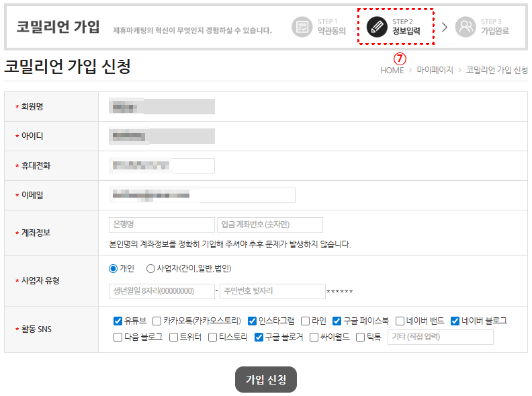
Task: Go to HOME breadcrumb link
Action: click(x=392, y=70)
